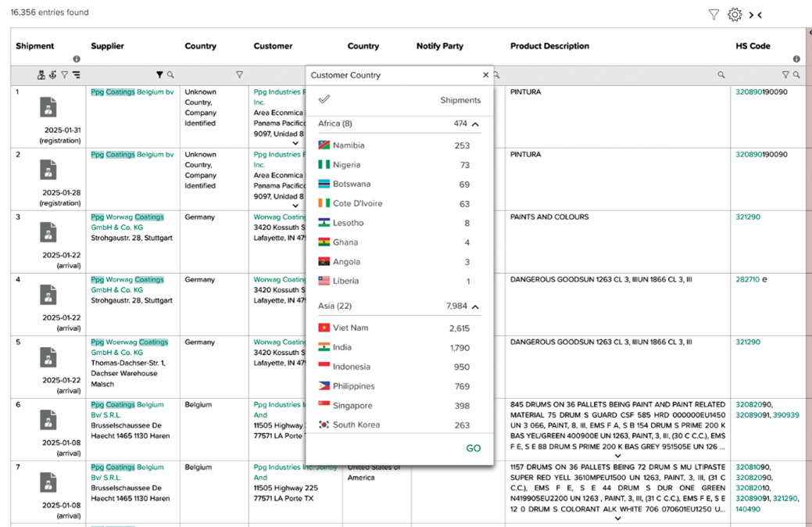Open the Supplier Country funnel filter
Viewport: 812px width, 527px height.
click(239, 75)
